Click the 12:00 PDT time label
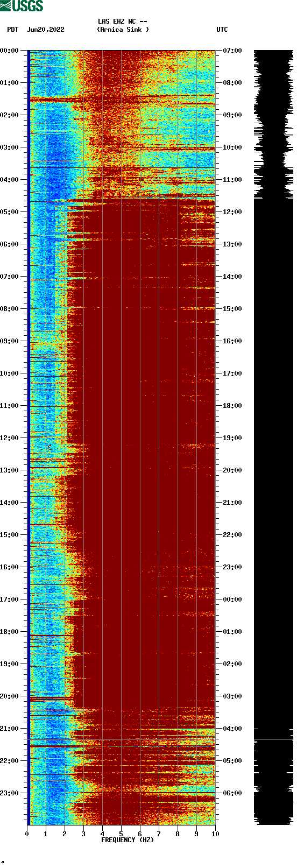 pyautogui.click(x=10, y=438)
